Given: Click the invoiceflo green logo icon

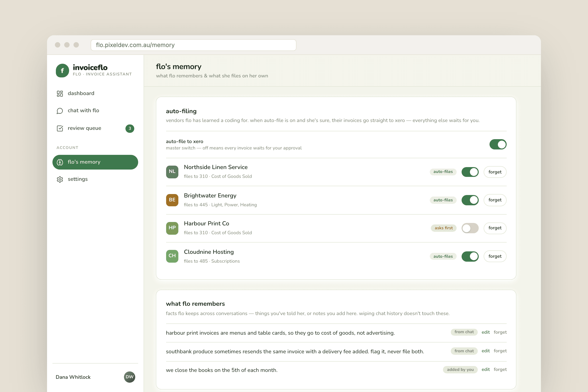Looking at the screenshot, I should (62, 71).
